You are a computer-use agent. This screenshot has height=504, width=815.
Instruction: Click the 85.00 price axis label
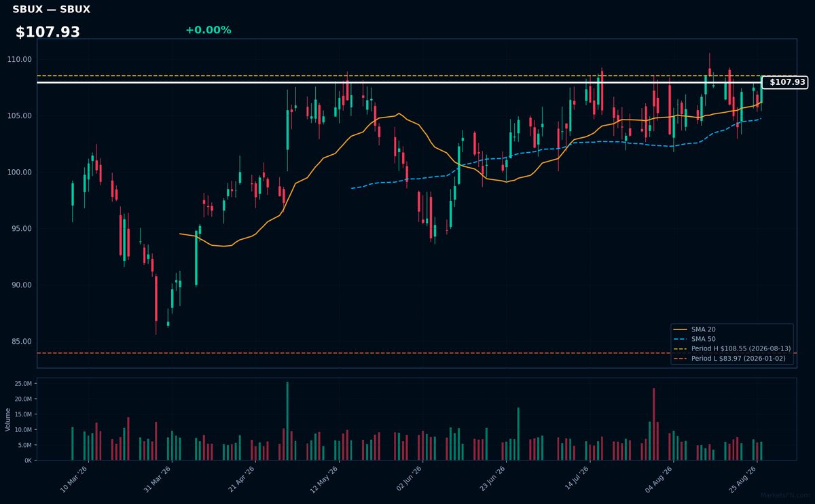pyautogui.click(x=22, y=341)
